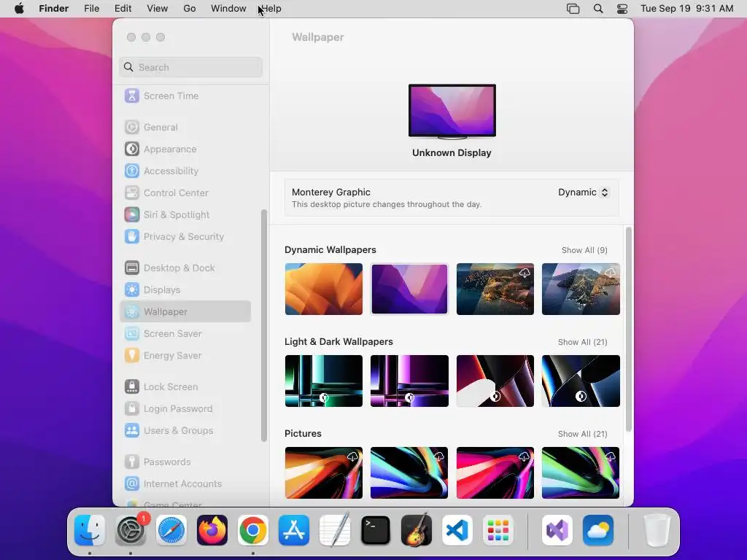The height and width of the screenshot is (560, 747).
Task: Click the Unknown Display preview monitor
Action: (x=452, y=112)
